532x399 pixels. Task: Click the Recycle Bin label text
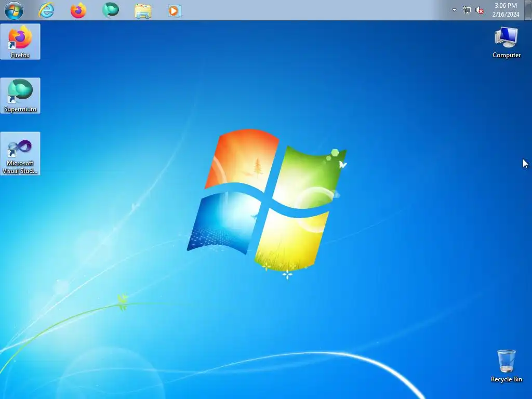click(x=506, y=379)
